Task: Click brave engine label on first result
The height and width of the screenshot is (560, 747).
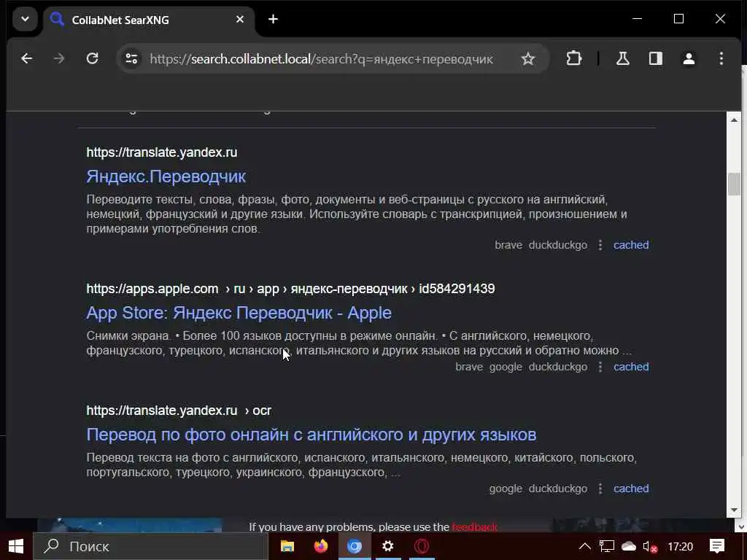Action: click(508, 245)
